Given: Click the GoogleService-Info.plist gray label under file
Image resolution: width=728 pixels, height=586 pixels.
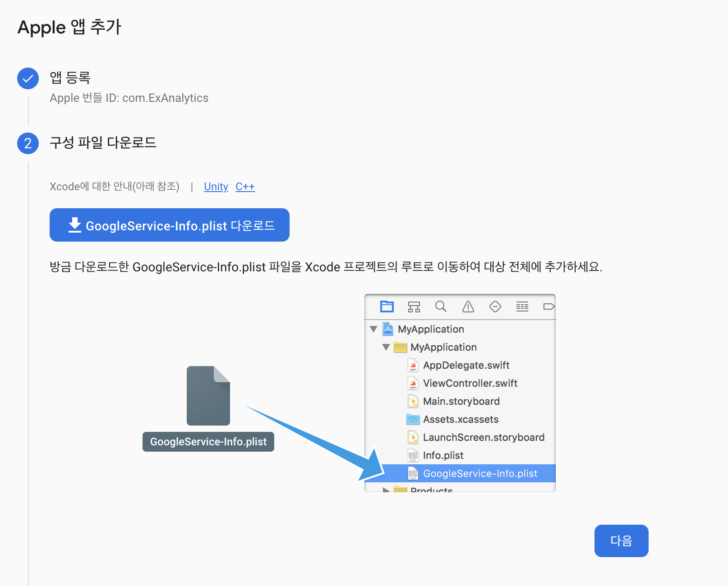Looking at the screenshot, I should point(208,442).
